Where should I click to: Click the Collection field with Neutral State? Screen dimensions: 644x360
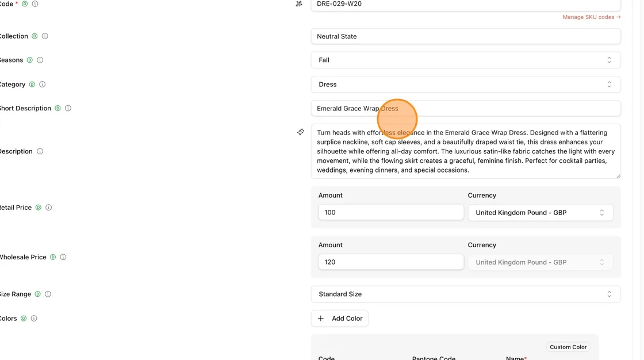pyautogui.click(x=466, y=36)
